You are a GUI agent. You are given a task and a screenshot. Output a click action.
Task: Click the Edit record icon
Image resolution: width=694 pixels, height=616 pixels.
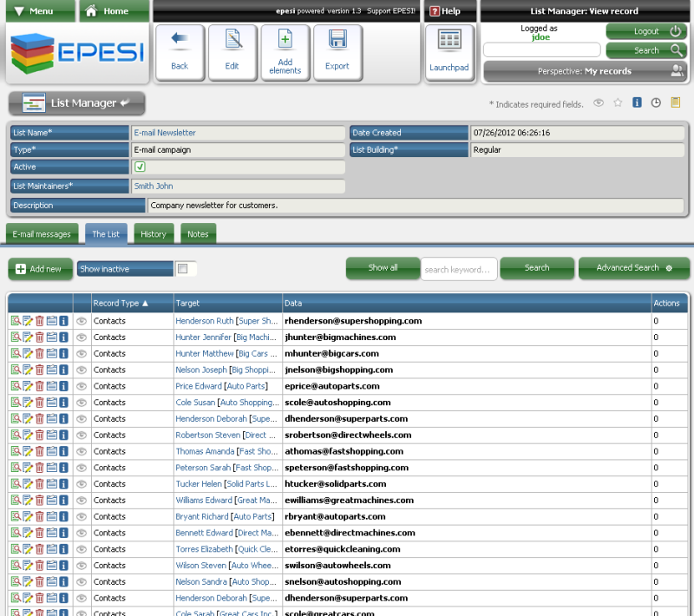[232, 52]
